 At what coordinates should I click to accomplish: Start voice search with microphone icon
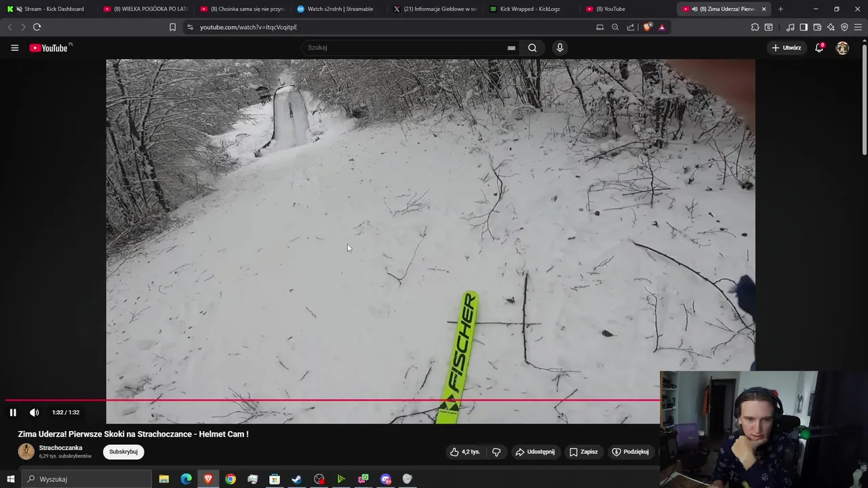[559, 47]
